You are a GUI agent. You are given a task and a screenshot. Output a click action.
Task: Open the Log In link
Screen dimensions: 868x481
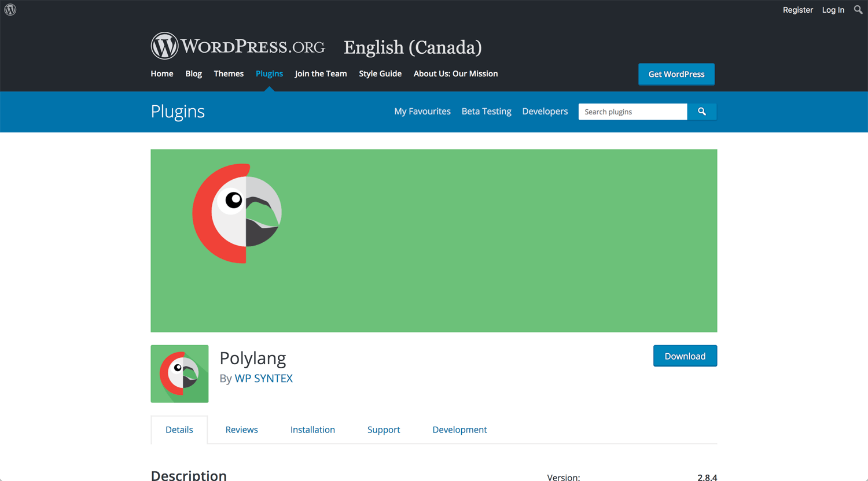(833, 10)
